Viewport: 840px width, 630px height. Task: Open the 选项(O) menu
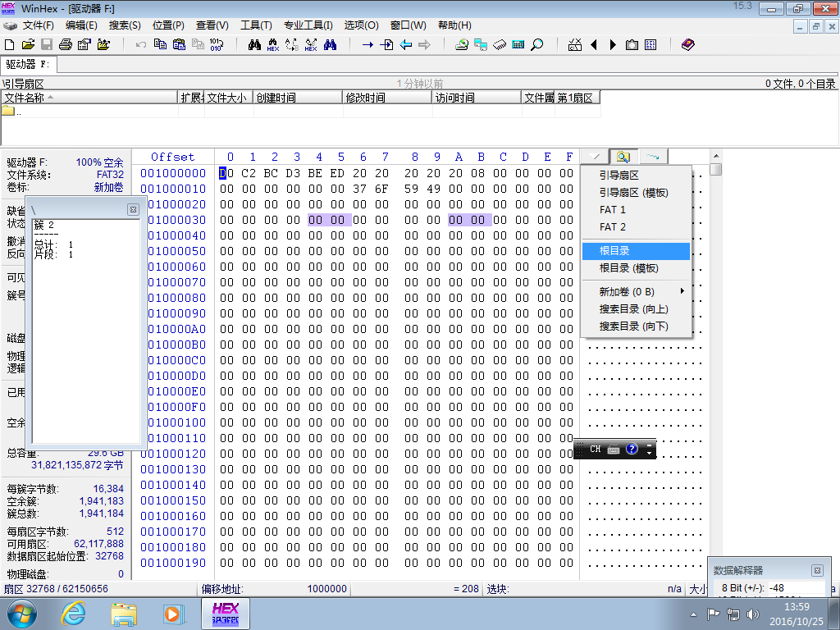(361, 25)
